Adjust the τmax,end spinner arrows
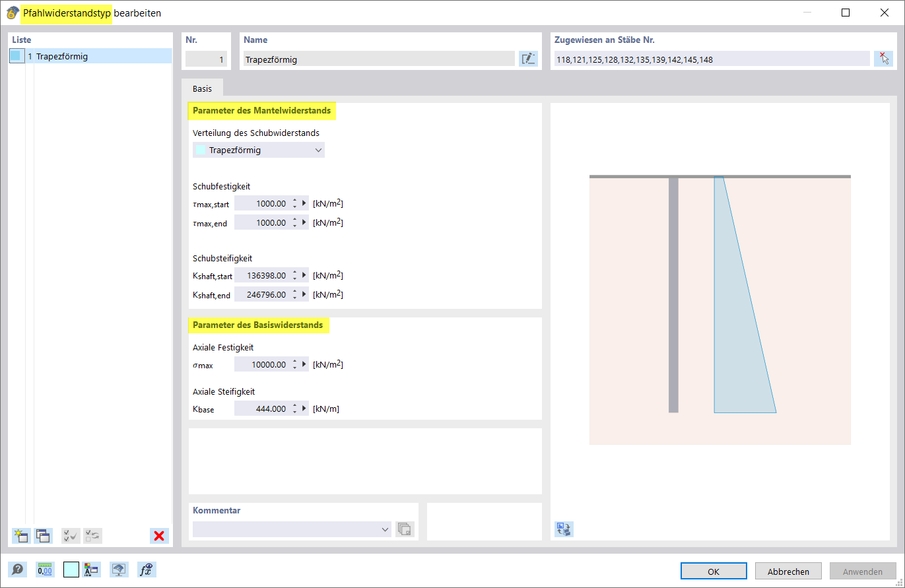This screenshot has height=588, width=905. (294, 222)
